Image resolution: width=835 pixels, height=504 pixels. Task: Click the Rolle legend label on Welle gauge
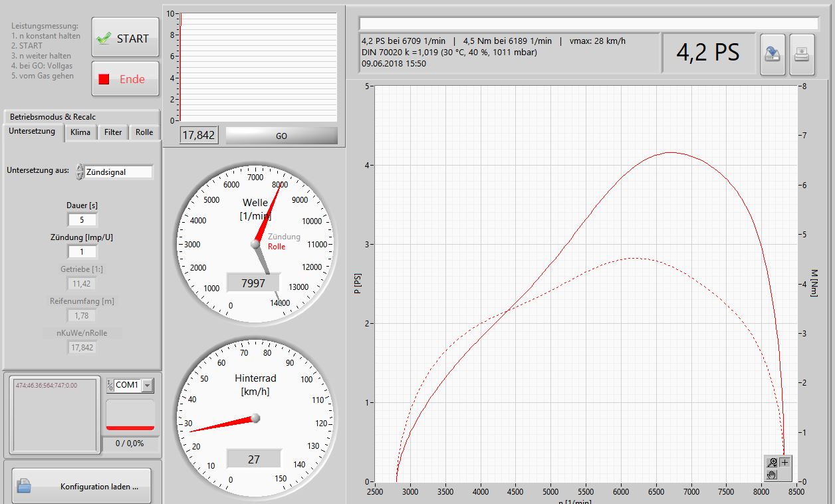pos(277,247)
